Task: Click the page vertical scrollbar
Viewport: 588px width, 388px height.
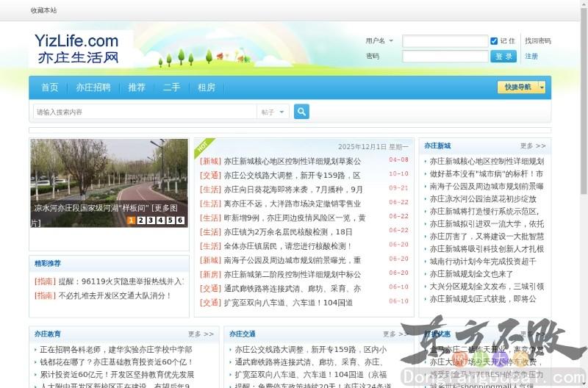Action: [x=583, y=147]
